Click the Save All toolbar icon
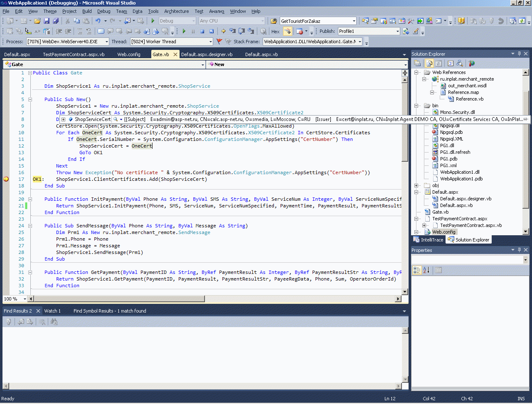This screenshot has width=532, height=404. tap(56, 21)
